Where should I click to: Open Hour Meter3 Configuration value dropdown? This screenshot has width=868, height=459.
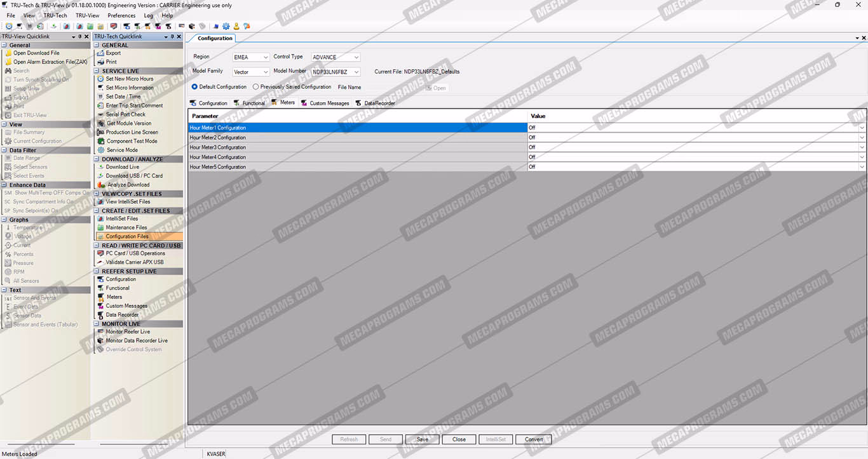[x=862, y=147]
